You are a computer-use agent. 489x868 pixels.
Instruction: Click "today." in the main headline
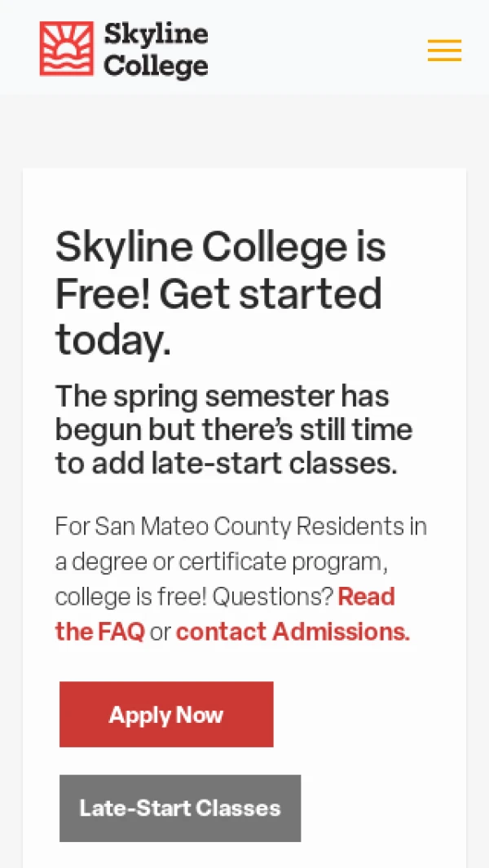113,339
